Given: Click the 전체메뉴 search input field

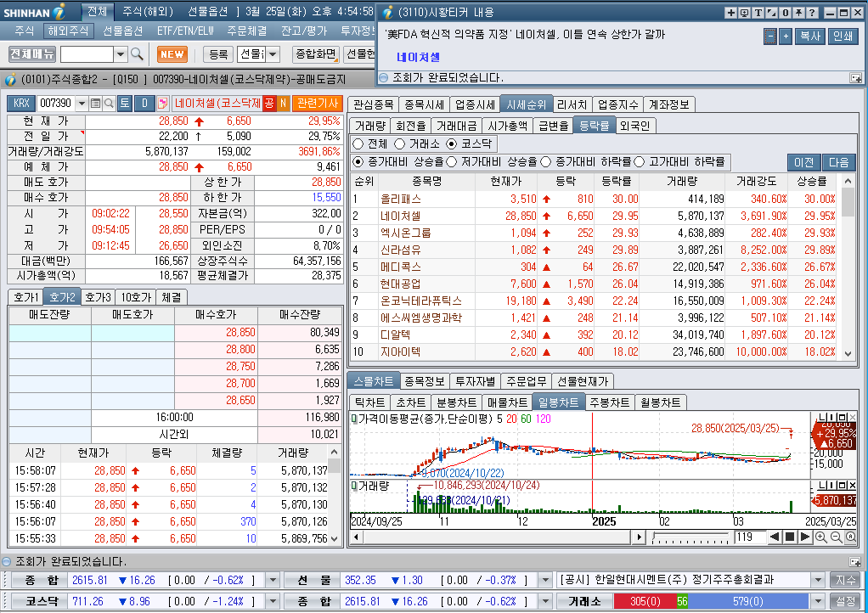Looking at the screenshot, I should click(x=87, y=54).
